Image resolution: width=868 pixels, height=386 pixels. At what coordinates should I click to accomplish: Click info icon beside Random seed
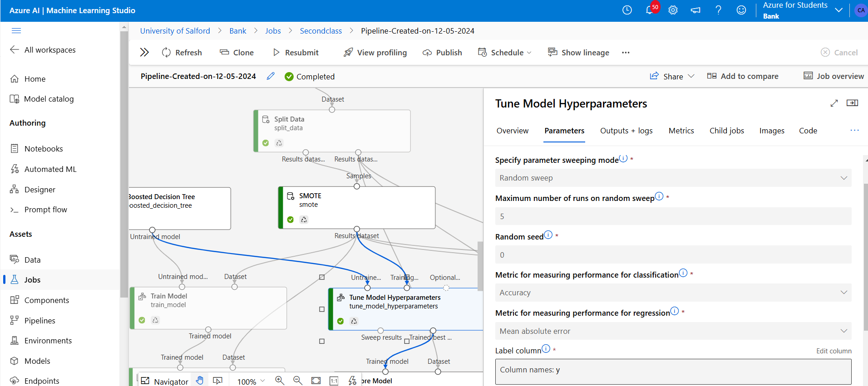(548, 235)
